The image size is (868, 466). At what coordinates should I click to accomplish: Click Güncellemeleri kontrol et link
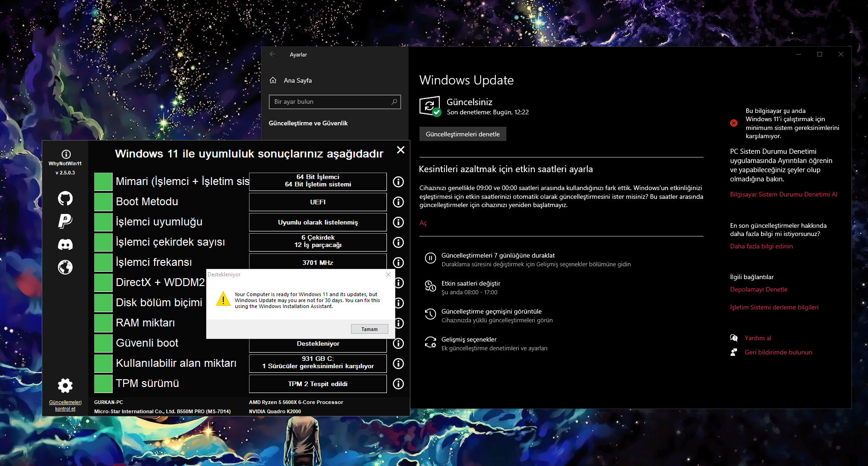point(65,405)
